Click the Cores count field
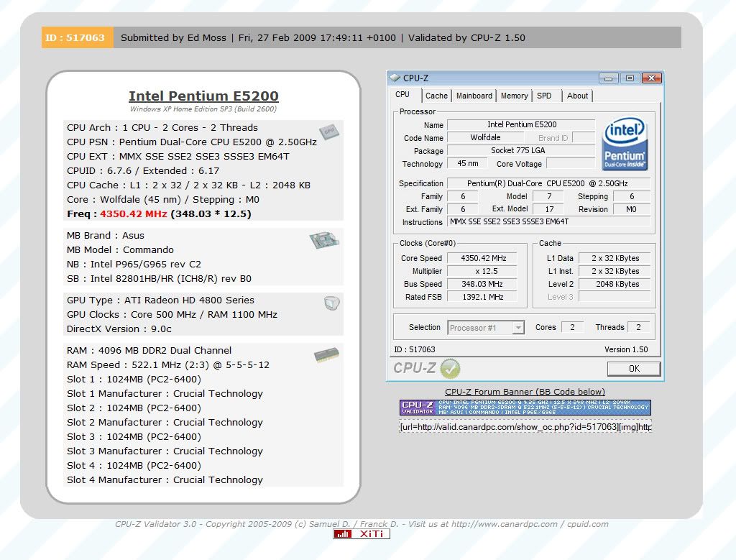This screenshot has width=736, height=560. click(572, 327)
